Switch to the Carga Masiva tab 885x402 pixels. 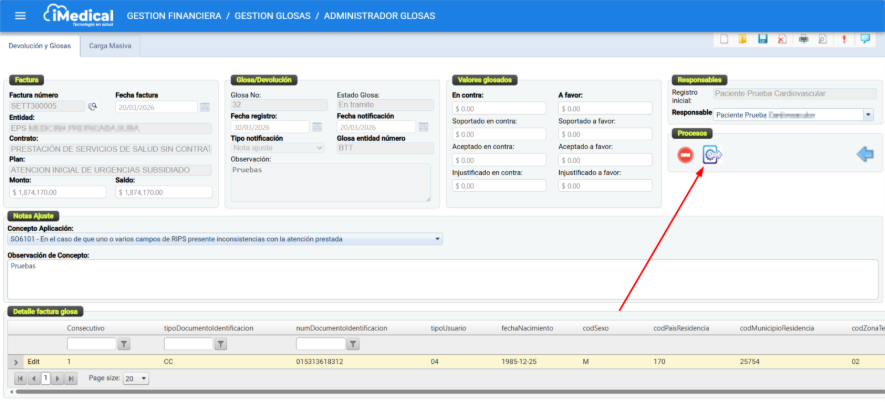[110, 46]
